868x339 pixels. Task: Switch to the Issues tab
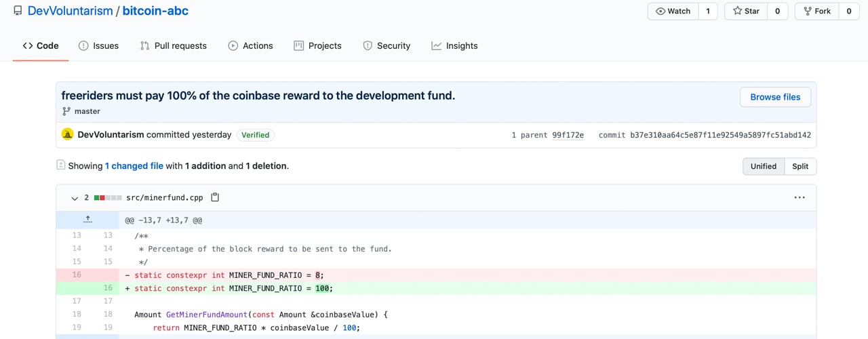[x=98, y=45]
